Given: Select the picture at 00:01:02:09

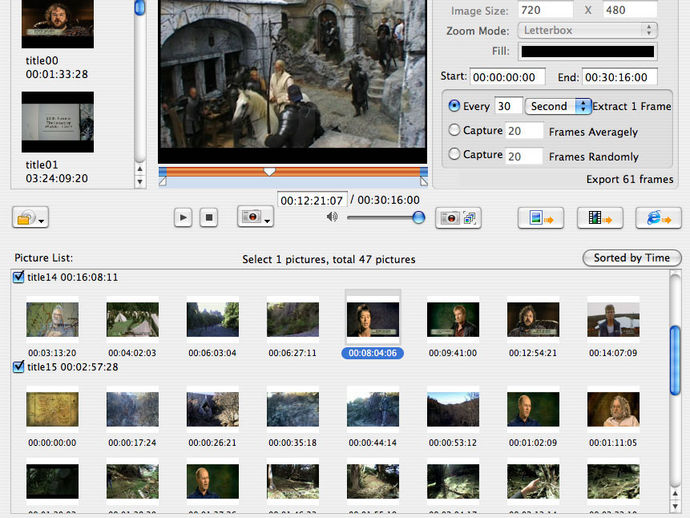Looking at the screenshot, I should pos(533,409).
